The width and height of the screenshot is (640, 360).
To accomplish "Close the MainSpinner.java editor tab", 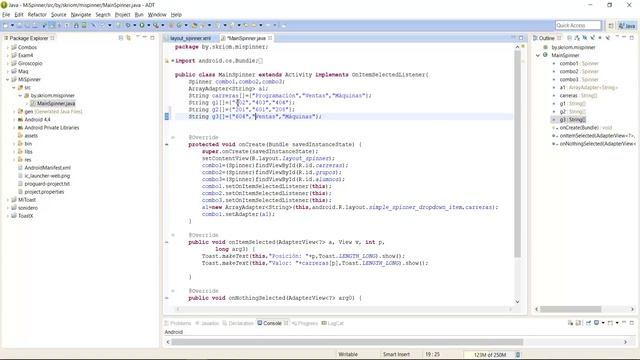I will (270, 38).
